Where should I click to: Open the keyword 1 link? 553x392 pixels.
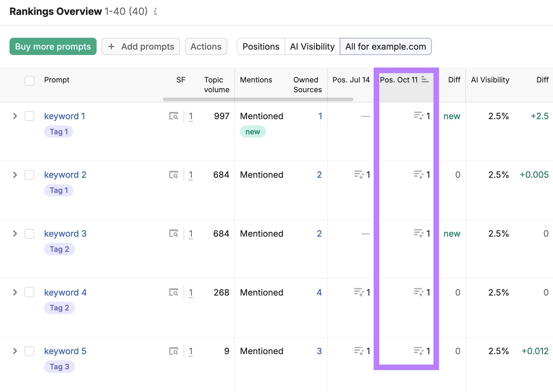point(65,116)
